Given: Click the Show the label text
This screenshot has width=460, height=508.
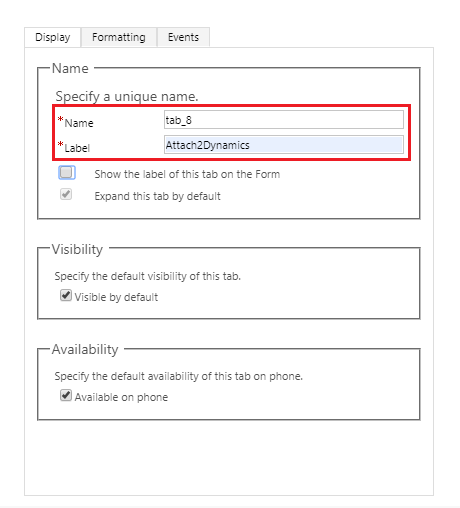Looking at the screenshot, I should (187, 174).
